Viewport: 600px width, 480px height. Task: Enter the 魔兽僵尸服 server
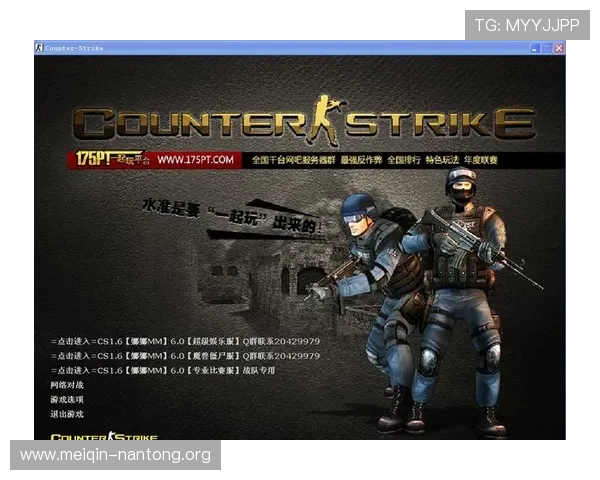[x=185, y=355]
